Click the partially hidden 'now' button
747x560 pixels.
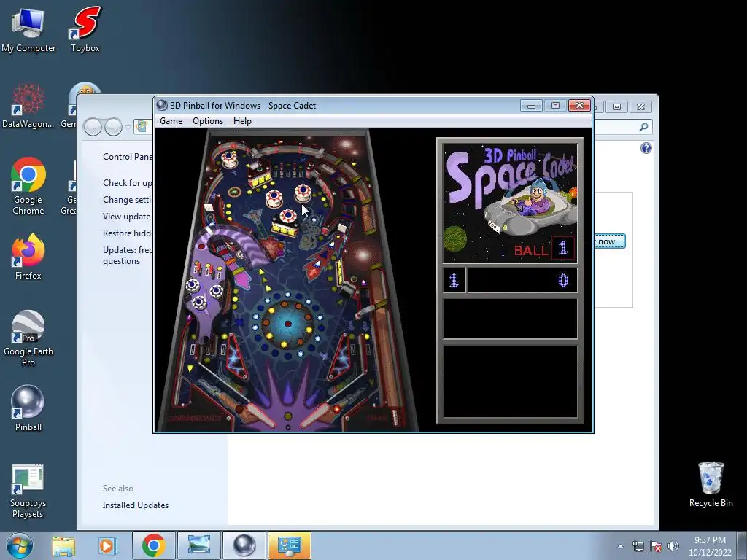point(609,241)
